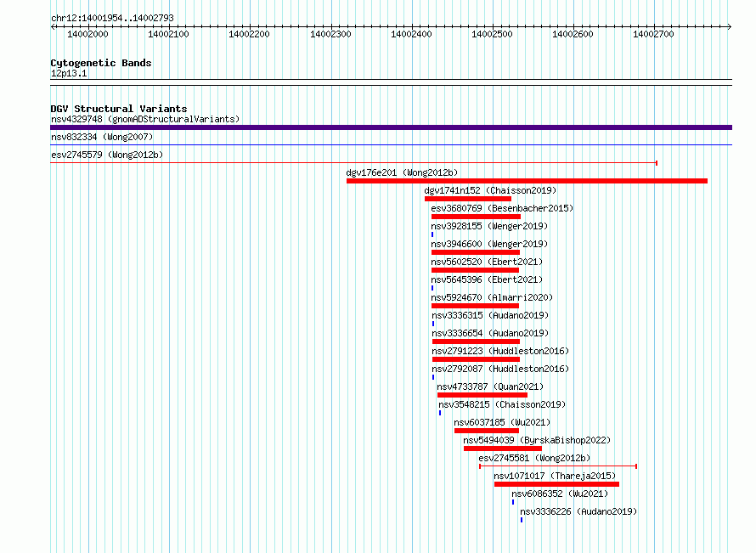Click the Cytogenetic Bands track title
756x553 pixels.
click(x=101, y=63)
